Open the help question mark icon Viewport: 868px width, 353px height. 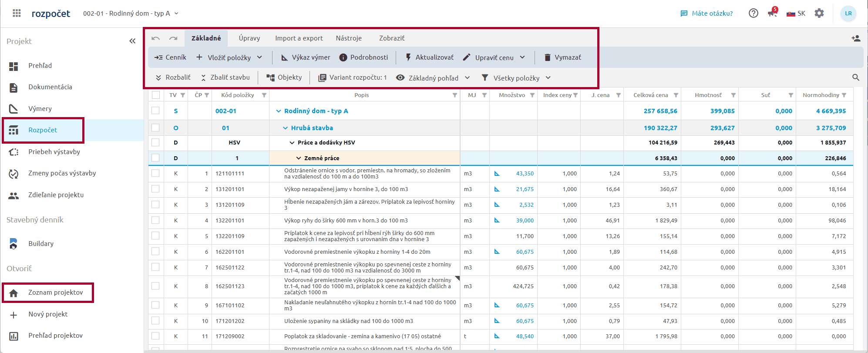753,13
